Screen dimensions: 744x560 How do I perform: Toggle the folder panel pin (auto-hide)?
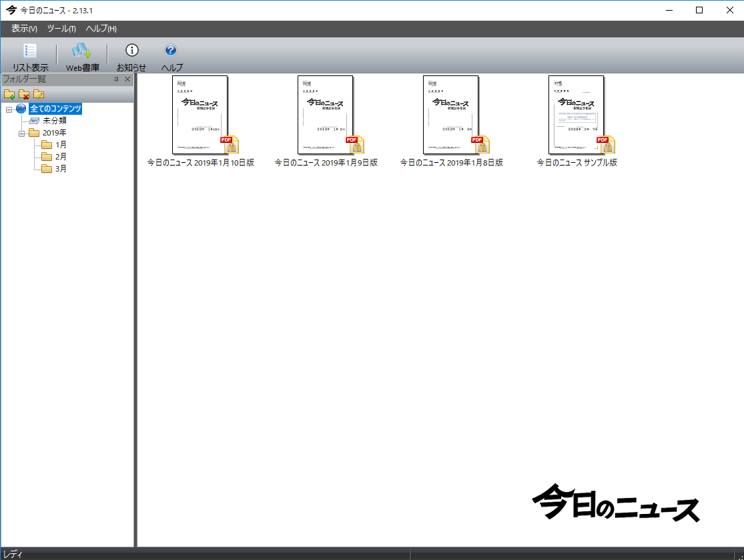coord(116,79)
